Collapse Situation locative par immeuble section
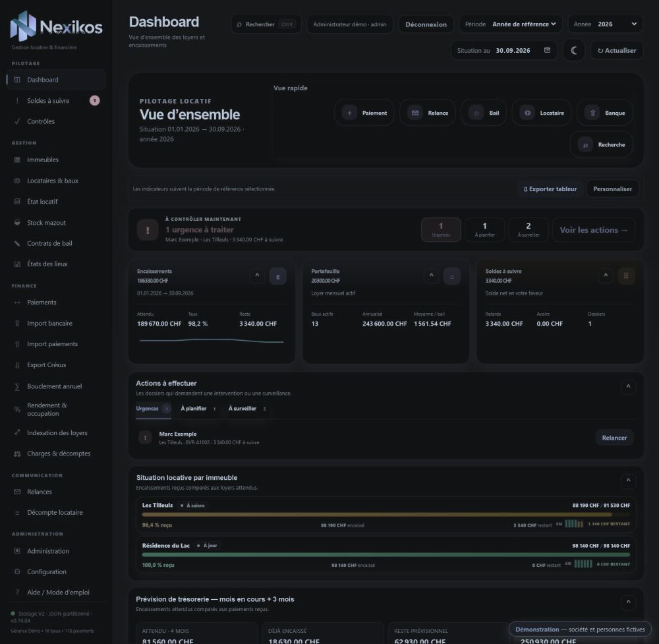The height and width of the screenshot is (644, 659). click(x=628, y=481)
